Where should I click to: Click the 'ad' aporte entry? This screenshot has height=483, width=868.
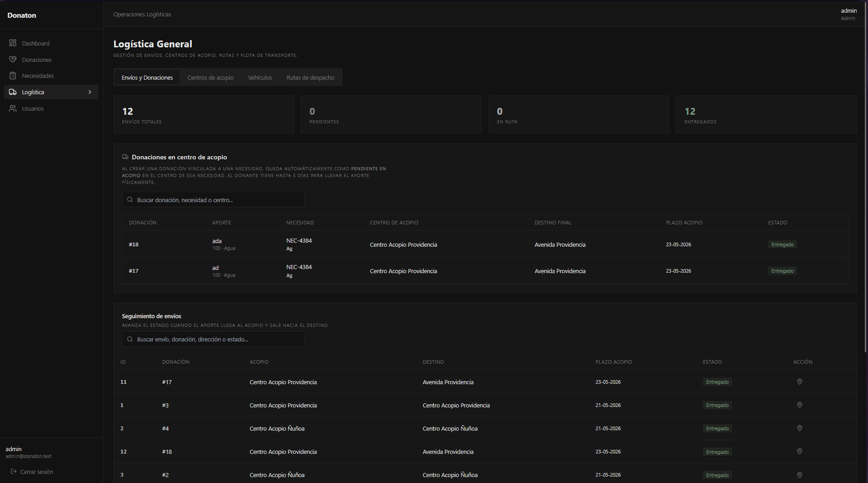coord(216,268)
